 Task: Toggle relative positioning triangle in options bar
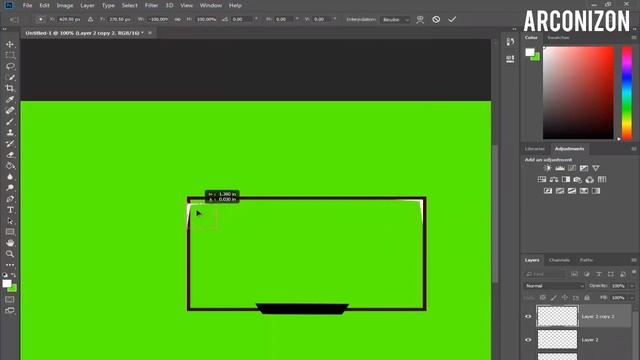coord(91,19)
